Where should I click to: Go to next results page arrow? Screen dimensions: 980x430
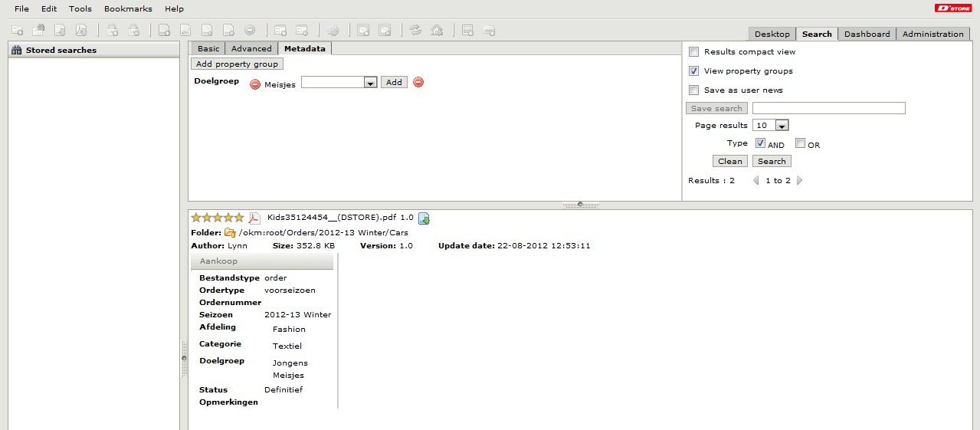point(801,181)
